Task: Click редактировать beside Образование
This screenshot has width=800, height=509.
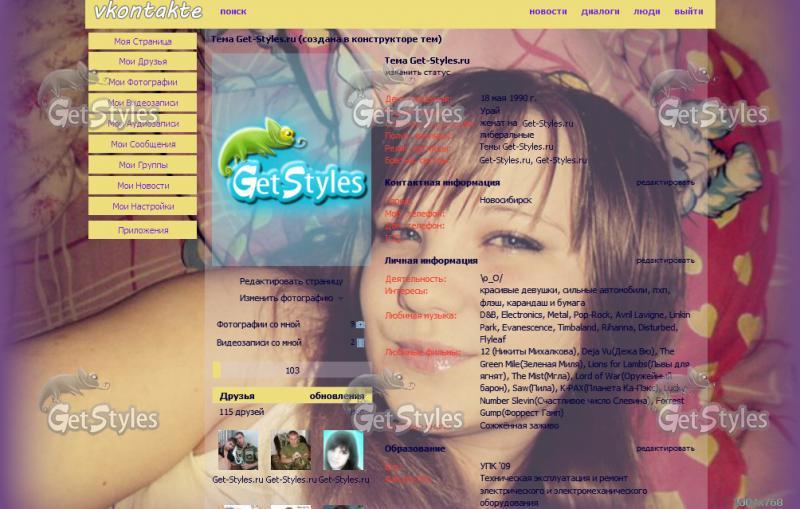Action: [x=665, y=449]
